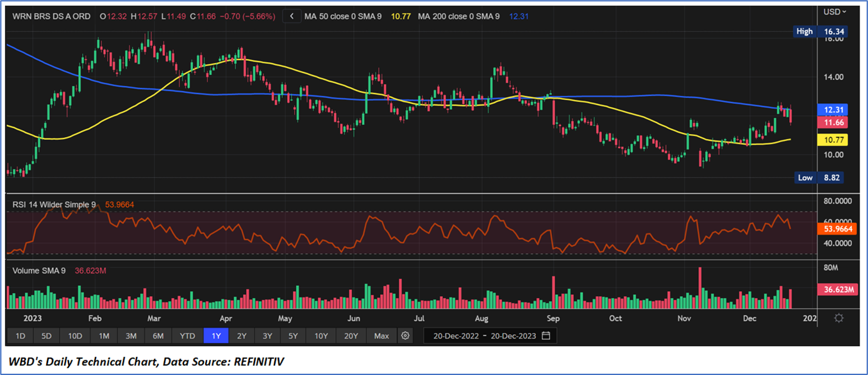Select the 3M time range
The image size is (868, 375).
131,336
